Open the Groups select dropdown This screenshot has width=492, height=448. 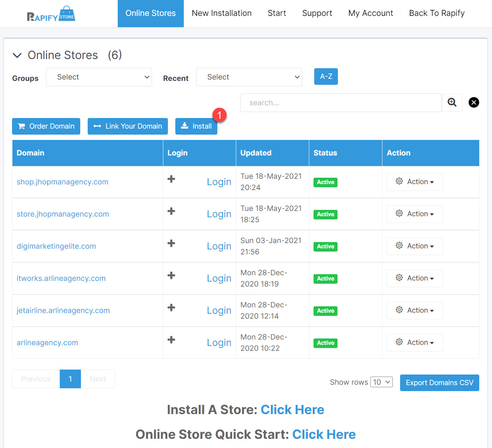click(99, 77)
